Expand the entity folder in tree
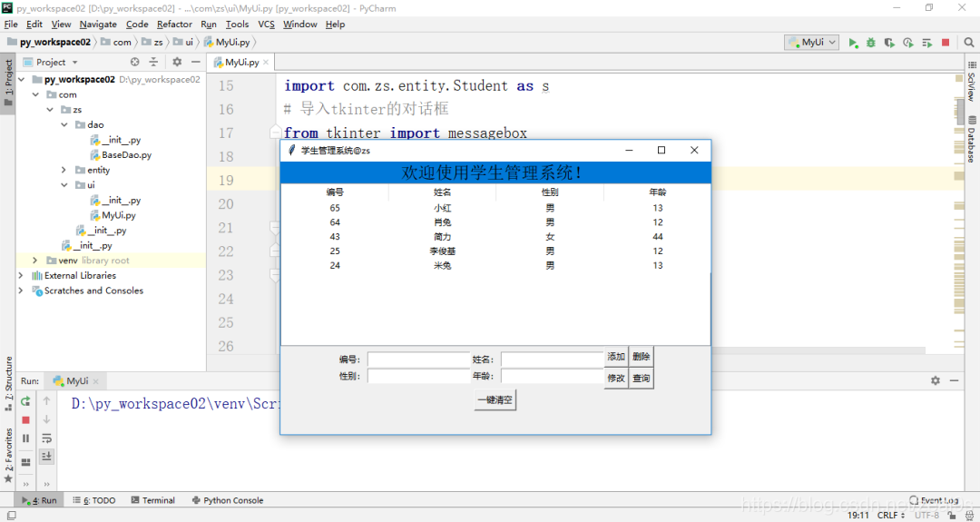Image resolution: width=980 pixels, height=522 pixels. [x=64, y=170]
